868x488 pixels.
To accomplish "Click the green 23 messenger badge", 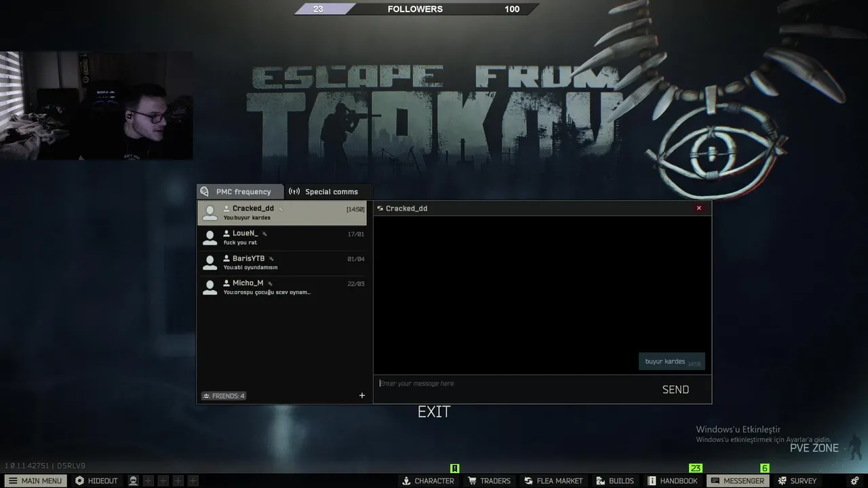I will (695, 468).
